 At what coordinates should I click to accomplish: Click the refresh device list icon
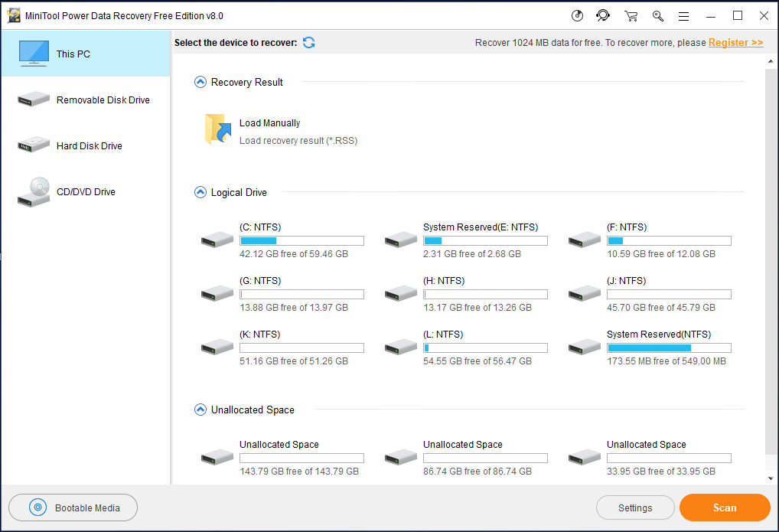[x=309, y=43]
